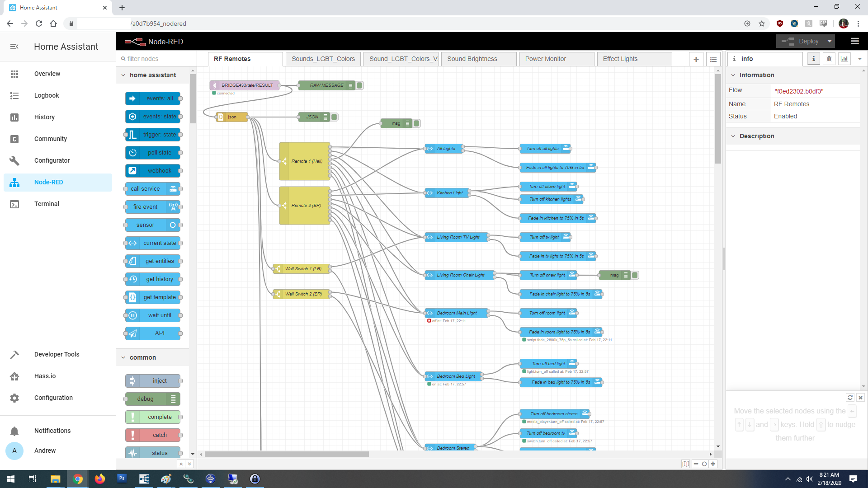Collapse the Home Assistant sidebar
The width and height of the screenshot is (868, 488).
(x=14, y=47)
